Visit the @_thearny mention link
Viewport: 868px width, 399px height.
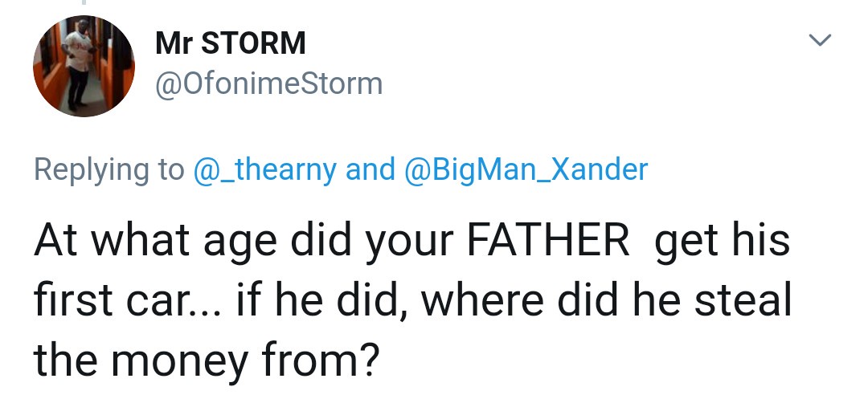click(x=265, y=169)
